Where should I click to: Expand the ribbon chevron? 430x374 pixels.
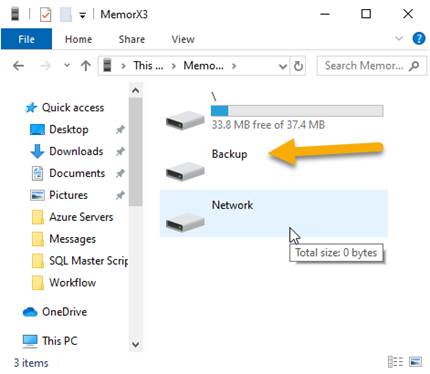coord(399,38)
